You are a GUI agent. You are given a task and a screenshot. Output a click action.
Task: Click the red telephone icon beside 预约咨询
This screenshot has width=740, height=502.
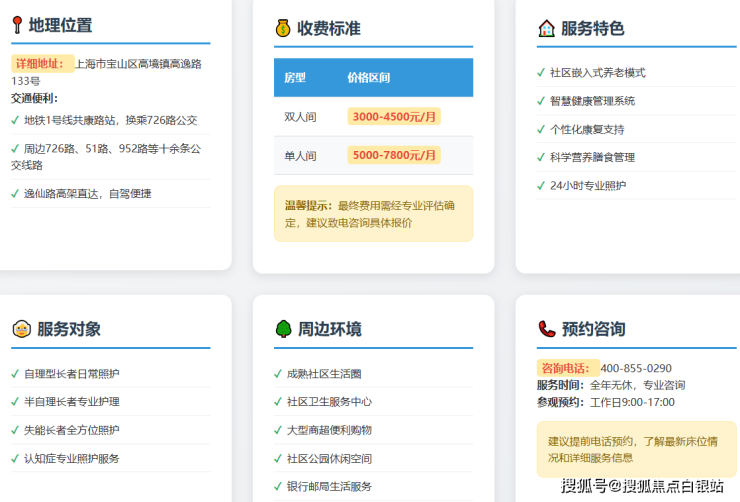click(546, 329)
